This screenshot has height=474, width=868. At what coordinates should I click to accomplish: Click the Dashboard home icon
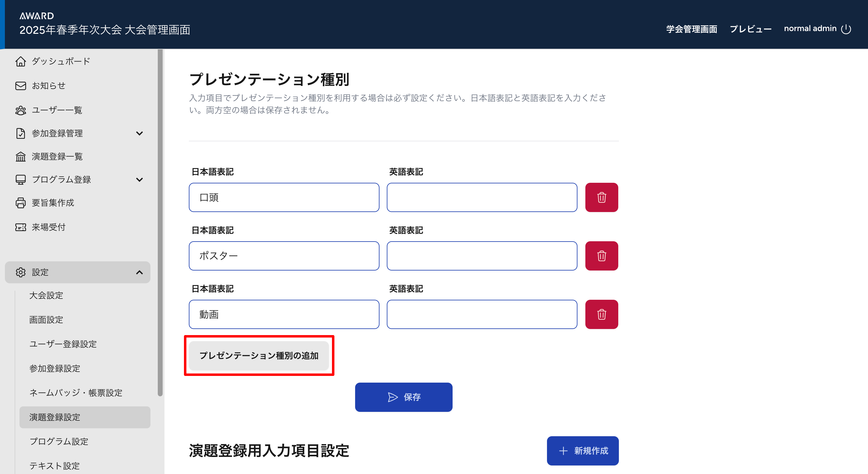click(20, 61)
